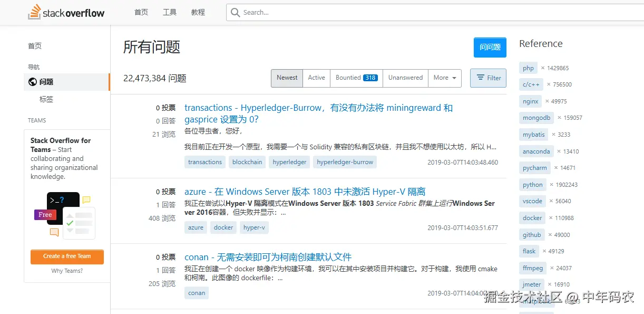Click the conan tag

197,293
